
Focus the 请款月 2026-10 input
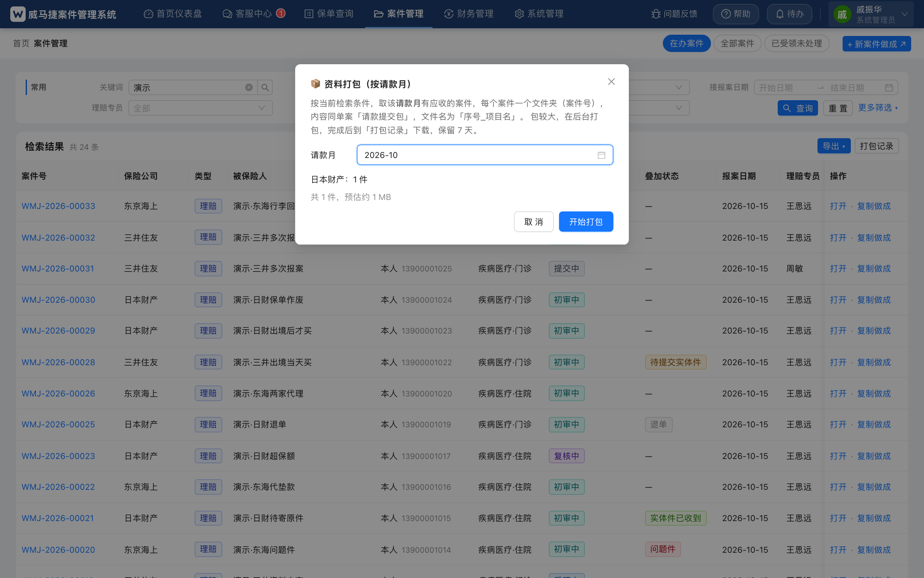click(485, 155)
